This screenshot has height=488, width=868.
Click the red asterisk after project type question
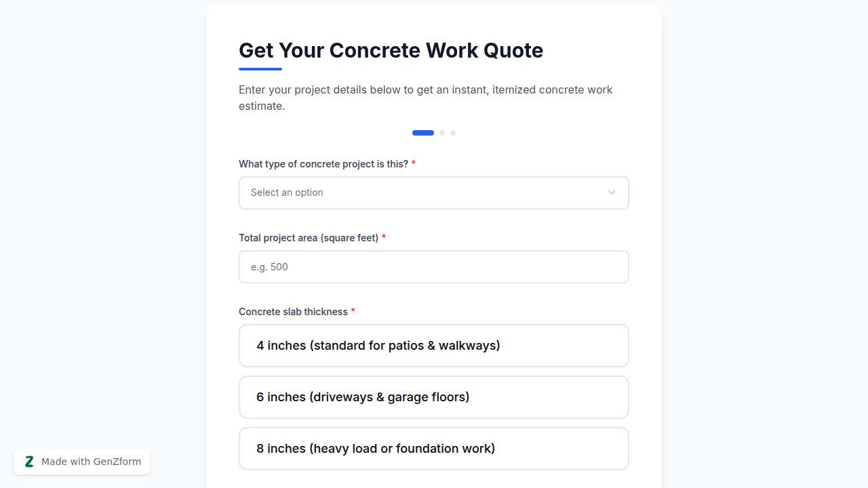(413, 163)
